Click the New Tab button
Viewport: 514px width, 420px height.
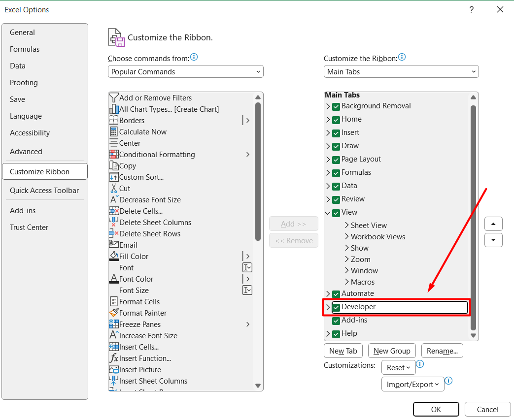(343, 351)
